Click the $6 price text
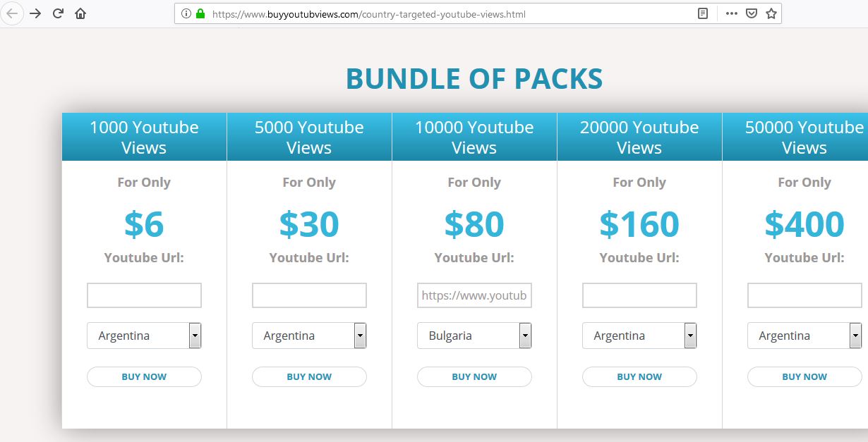The width and height of the screenshot is (868, 442). [144, 223]
